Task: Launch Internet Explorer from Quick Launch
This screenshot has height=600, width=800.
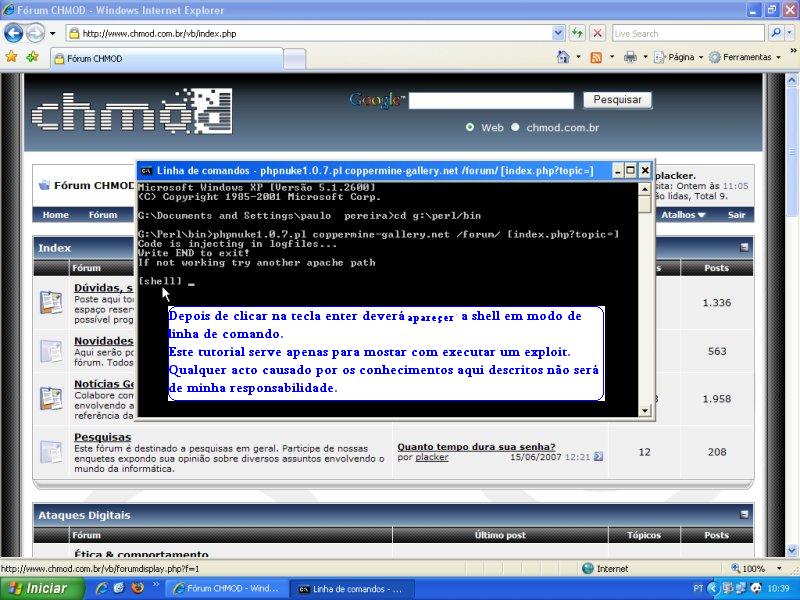Action: 102,588
